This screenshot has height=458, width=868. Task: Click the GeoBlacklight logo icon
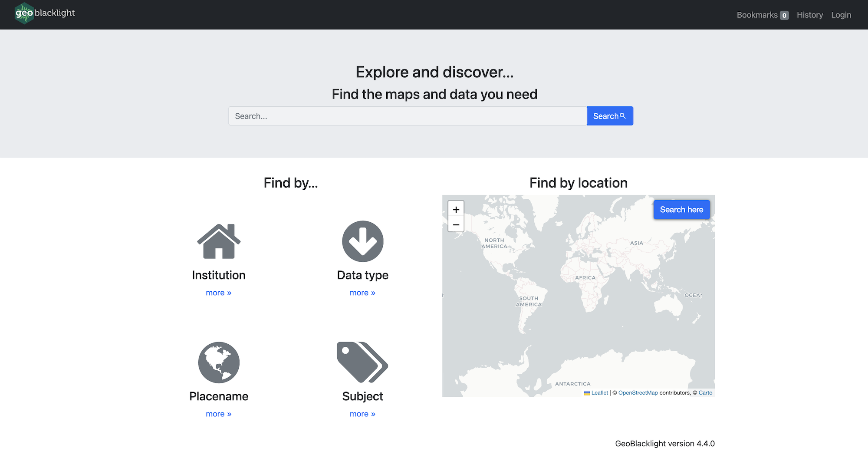point(24,13)
